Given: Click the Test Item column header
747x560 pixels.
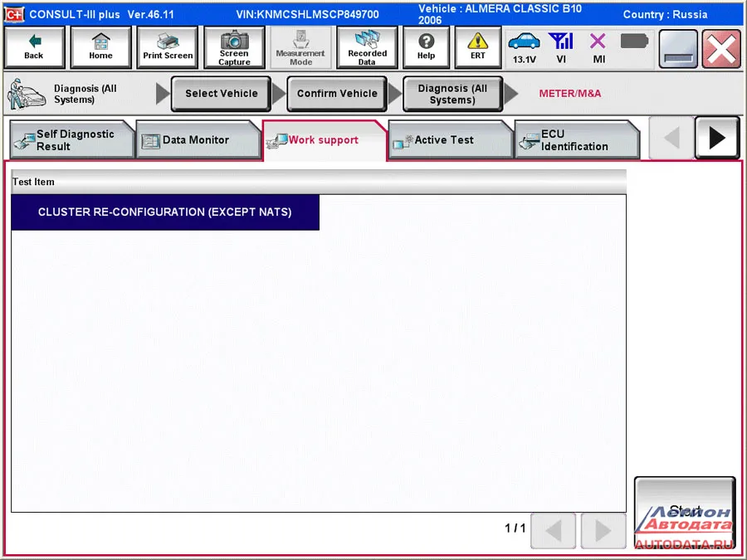Looking at the screenshot, I should tap(318, 182).
